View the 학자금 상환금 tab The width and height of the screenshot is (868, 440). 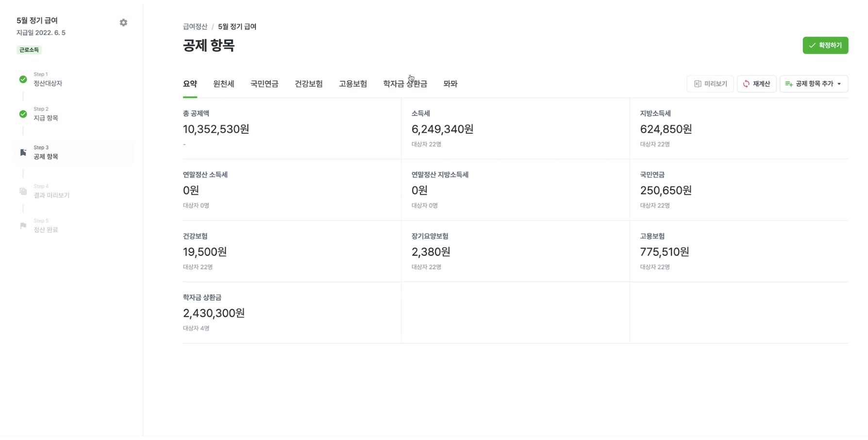coord(405,84)
